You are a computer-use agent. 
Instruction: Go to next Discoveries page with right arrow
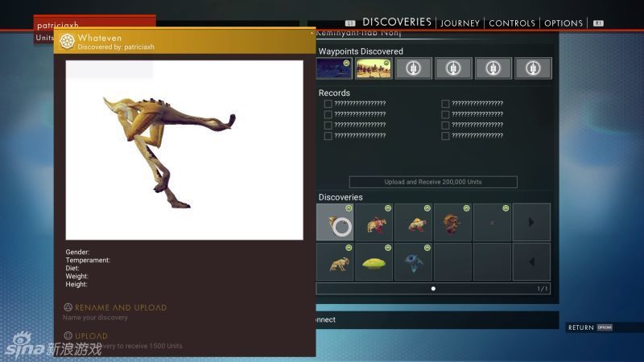click(x=531, y=222)
